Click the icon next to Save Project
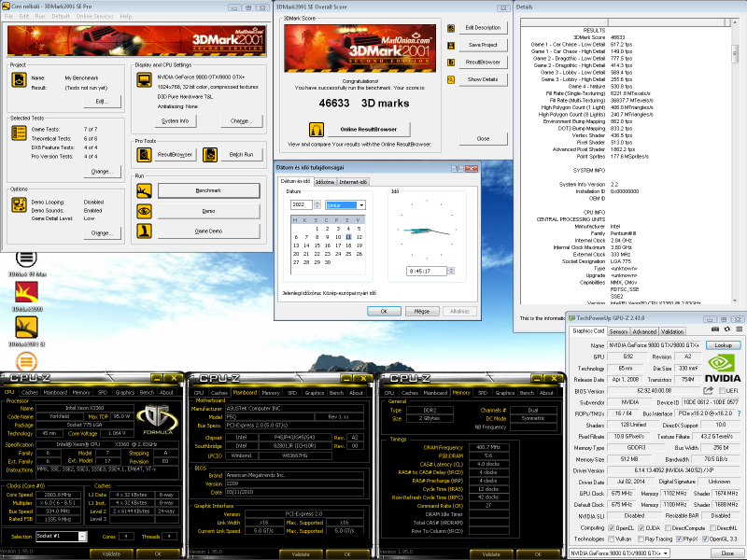 pyautogui.click(x=451, y=46)
